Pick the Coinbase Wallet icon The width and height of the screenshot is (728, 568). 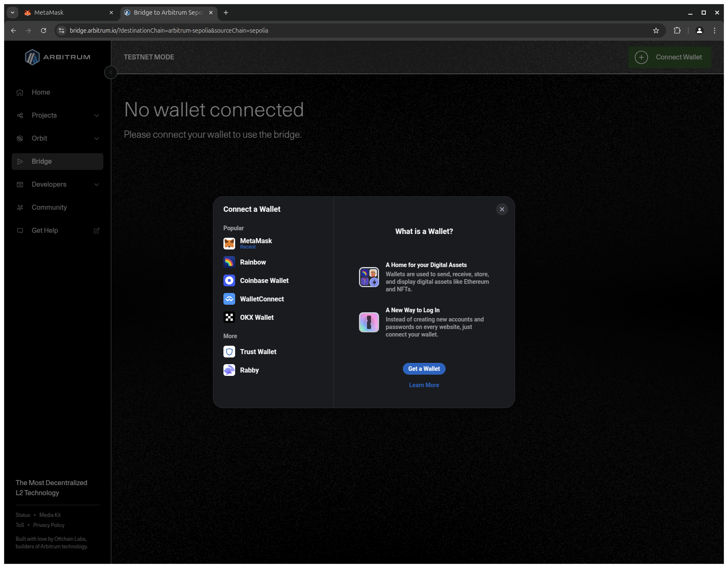(229, 280)
